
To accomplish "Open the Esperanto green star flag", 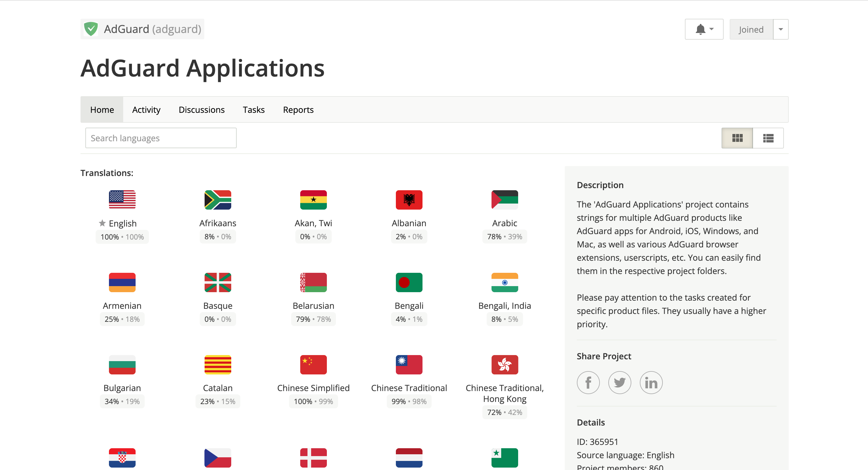I will click(505, 458).
